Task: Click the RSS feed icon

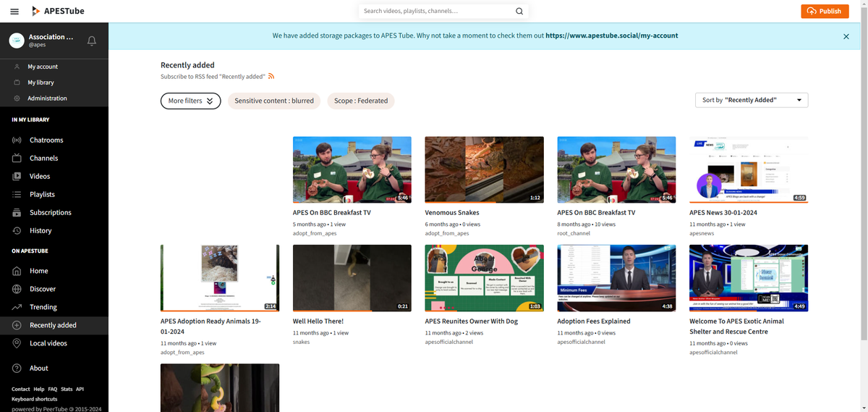Action: (271, 76)
